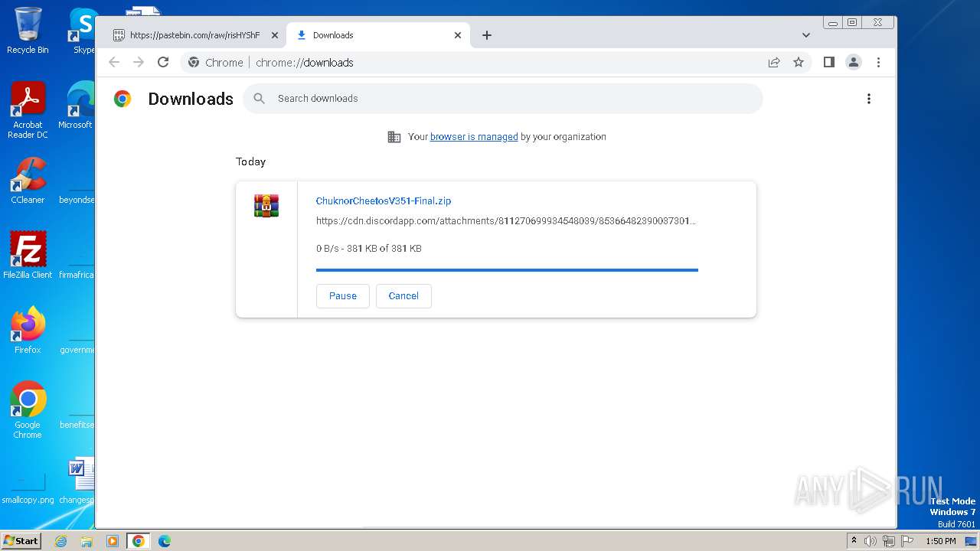This screenshot has width=980, height=551.
Task: Expand the tab search dropdown arrow
Action: [x=805, y=35]
